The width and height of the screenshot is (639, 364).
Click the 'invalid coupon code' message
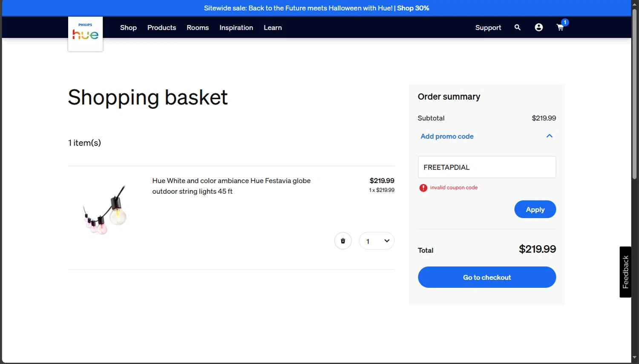(x=454, y=187)
